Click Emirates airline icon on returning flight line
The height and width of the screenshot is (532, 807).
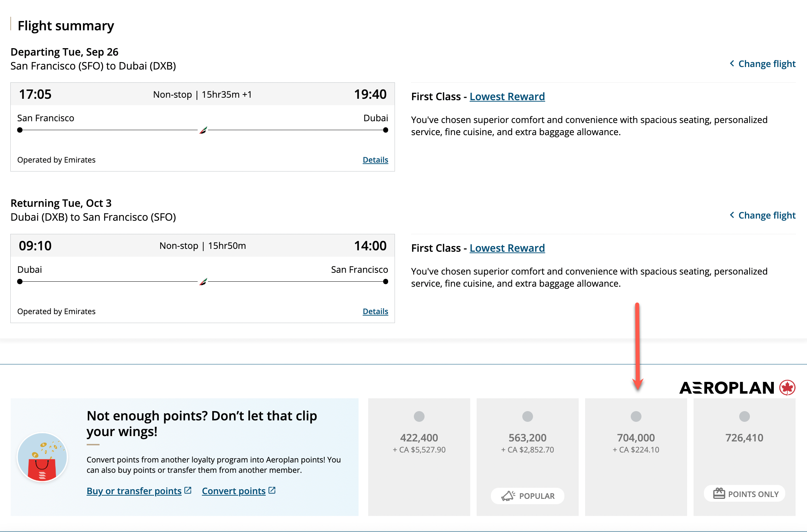[203, 282]
